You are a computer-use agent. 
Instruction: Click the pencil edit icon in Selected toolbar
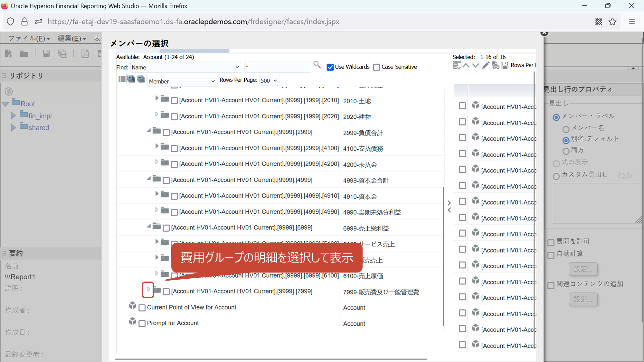pos(486,65)
